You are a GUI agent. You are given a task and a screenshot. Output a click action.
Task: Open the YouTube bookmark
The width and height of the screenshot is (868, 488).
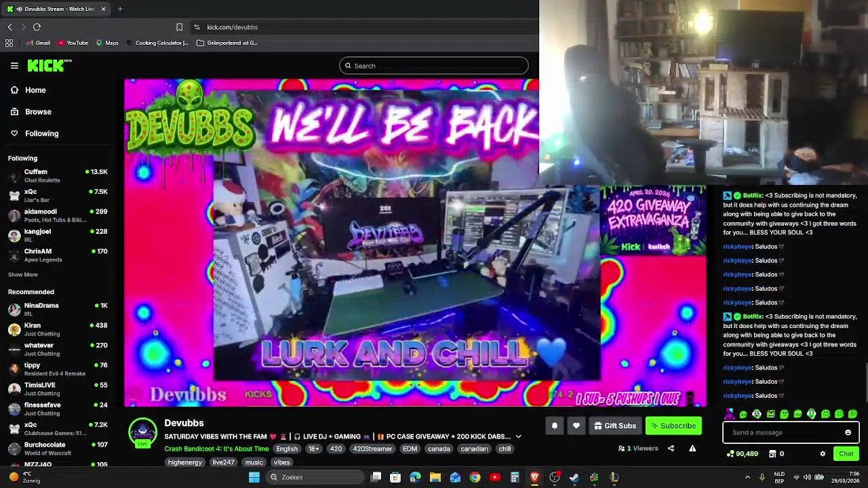(73, 43)
